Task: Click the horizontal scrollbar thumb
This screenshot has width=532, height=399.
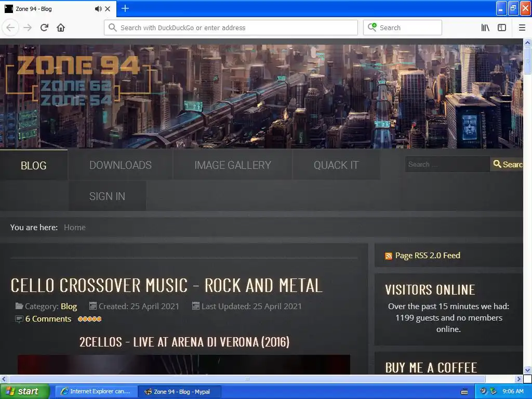Action: coord(247,379)
